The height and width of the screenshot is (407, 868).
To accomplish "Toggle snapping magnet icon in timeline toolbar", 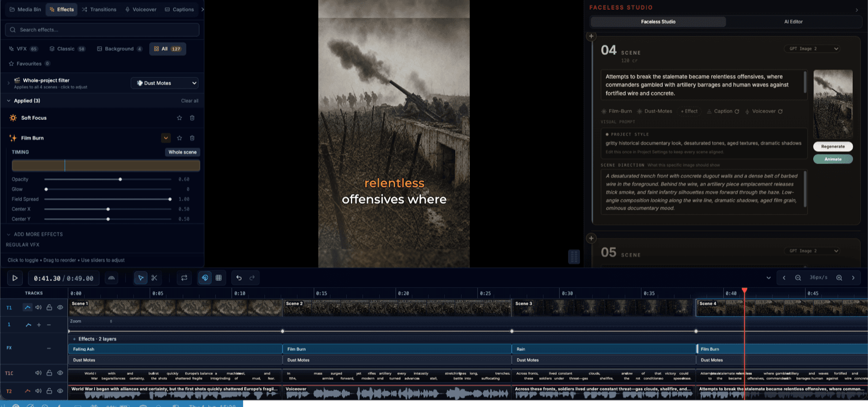I will [x=205, y=278].
